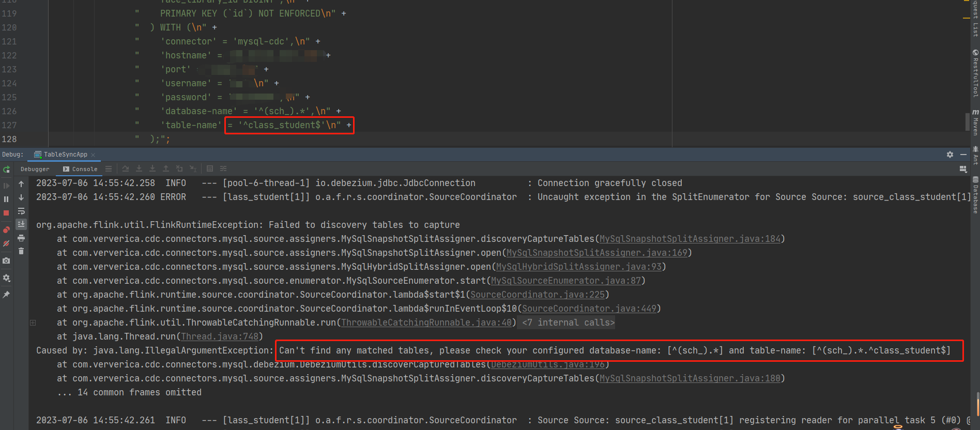Toggle Mute Breakpoints icon
Image resolution: width=980 pixels, height=430 pixels.
point(6,243)
